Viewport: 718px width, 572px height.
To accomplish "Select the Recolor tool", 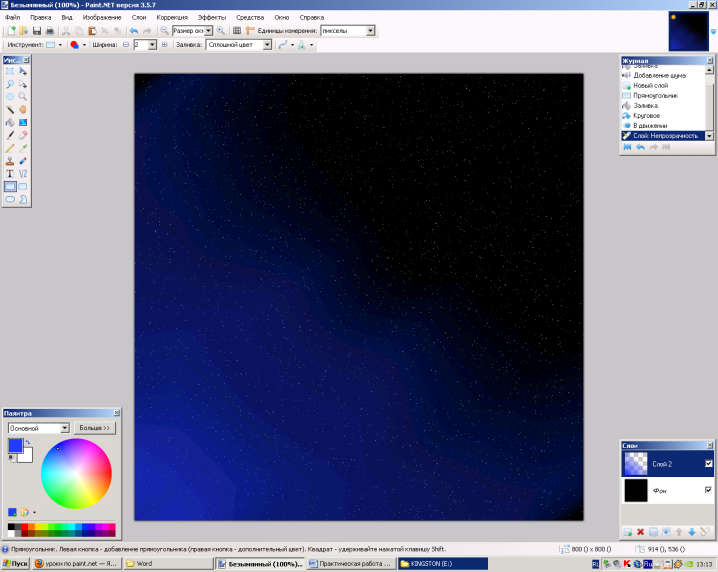I will (23, 161).
